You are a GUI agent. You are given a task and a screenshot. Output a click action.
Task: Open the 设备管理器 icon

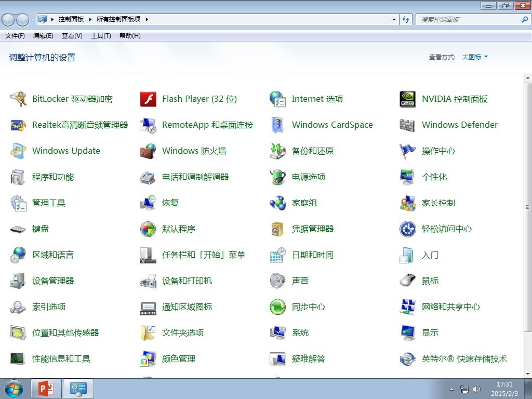point(18,281)
